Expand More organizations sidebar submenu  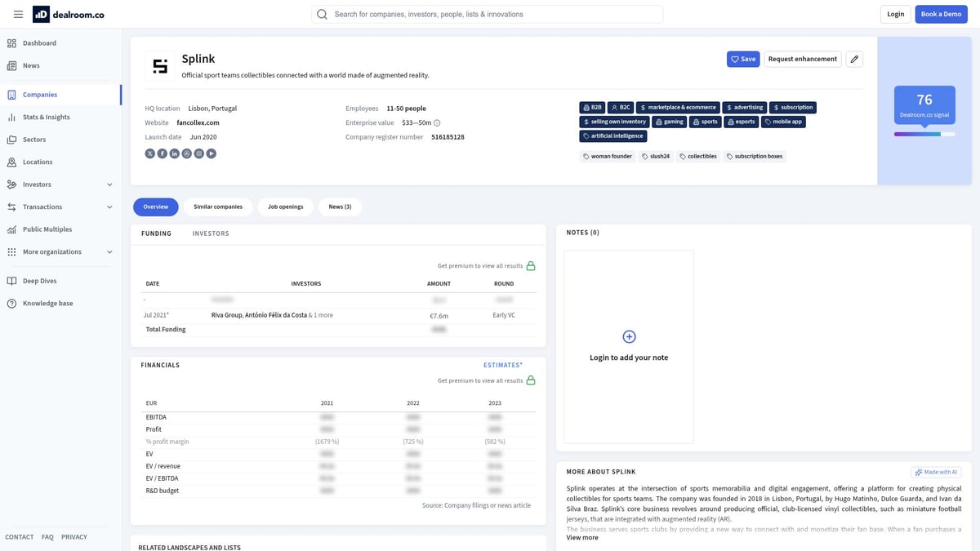[x=109, y=252]
